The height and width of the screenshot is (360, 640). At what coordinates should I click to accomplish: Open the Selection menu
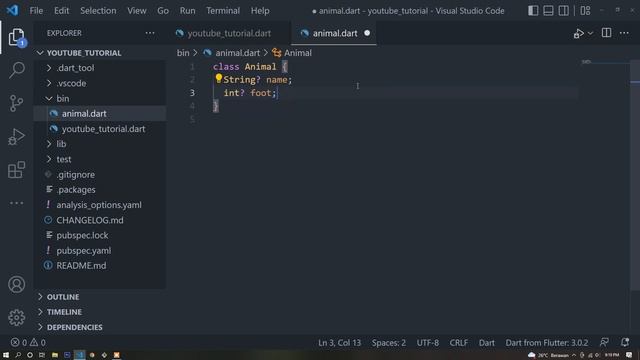coord(98,11)
